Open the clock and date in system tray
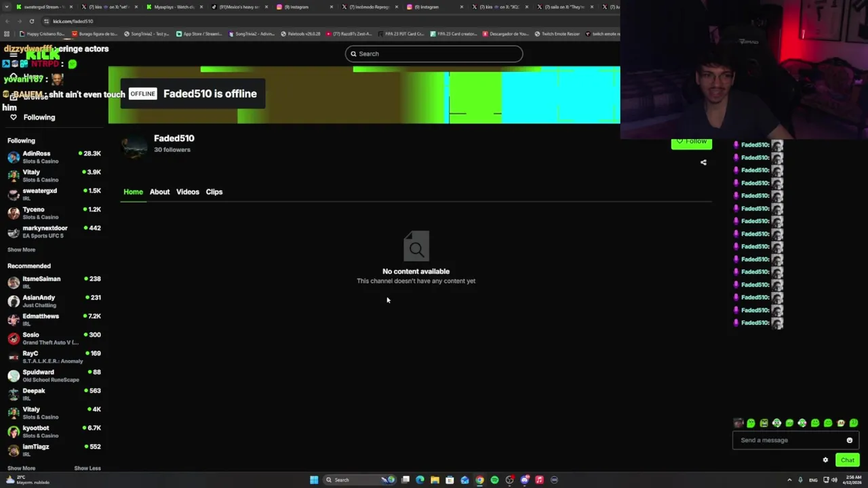The height and width of the screenshot is (488, 868). (x=853, y=480)
